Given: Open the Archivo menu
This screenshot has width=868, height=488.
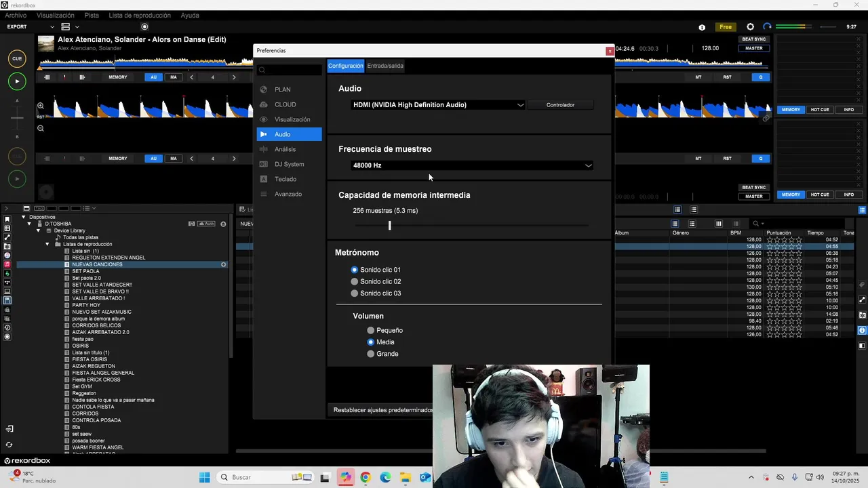Looking at the screenshot, I should 16,15.
